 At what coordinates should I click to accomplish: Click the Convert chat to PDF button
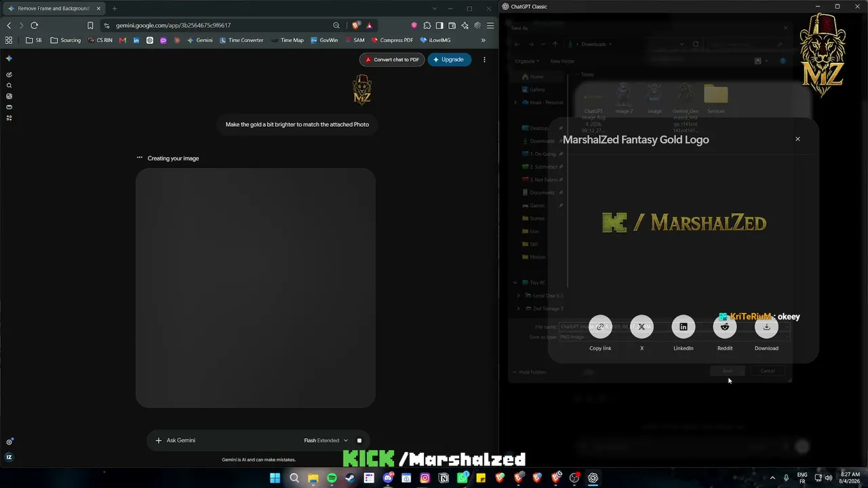tap(392, 60)
